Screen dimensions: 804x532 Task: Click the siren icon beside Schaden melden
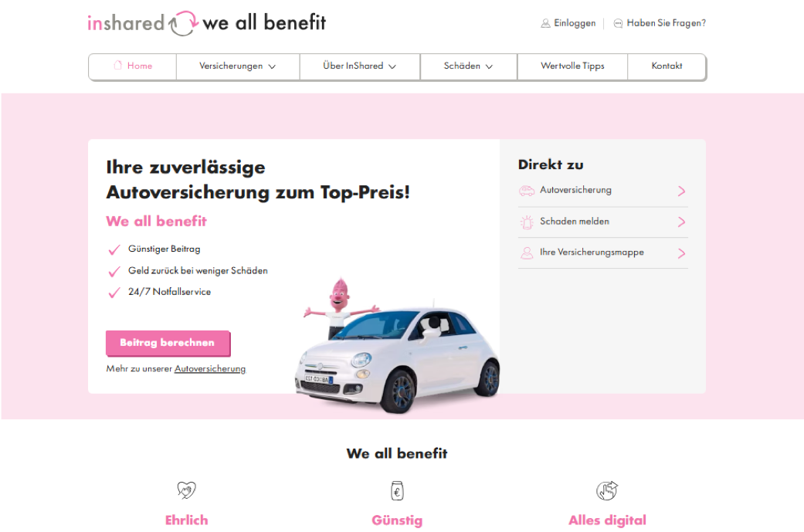(527, 222)
